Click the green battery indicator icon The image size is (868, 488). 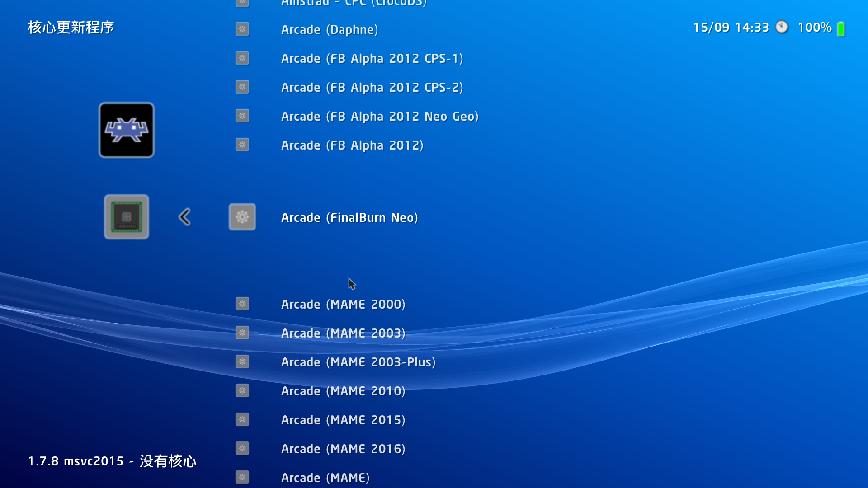(x=841, y=28)
